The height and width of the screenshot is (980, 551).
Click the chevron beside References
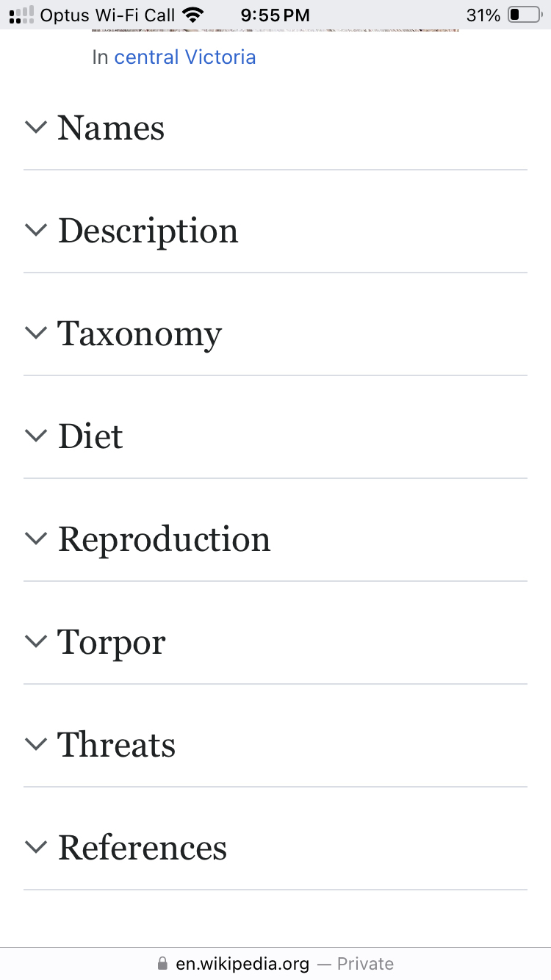tap(35, 847)
